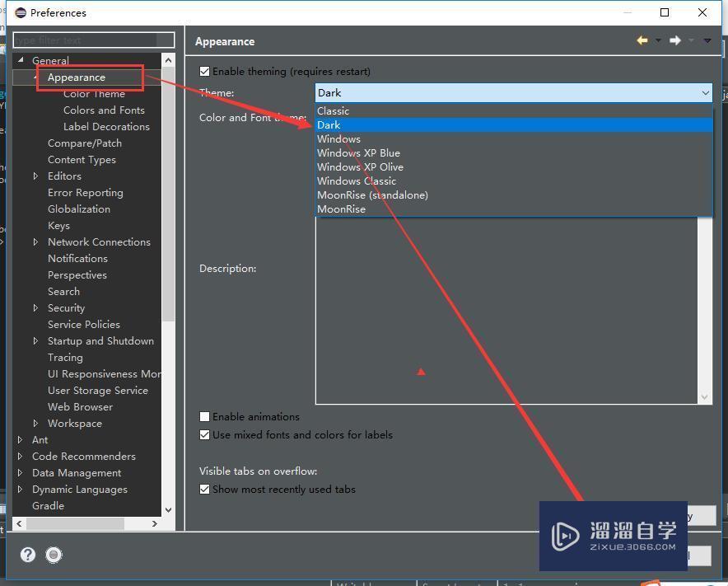Viewport: 728px width, 586px height.
Task: Choose the plain MoonRise theme
Action: pos(514,209)
